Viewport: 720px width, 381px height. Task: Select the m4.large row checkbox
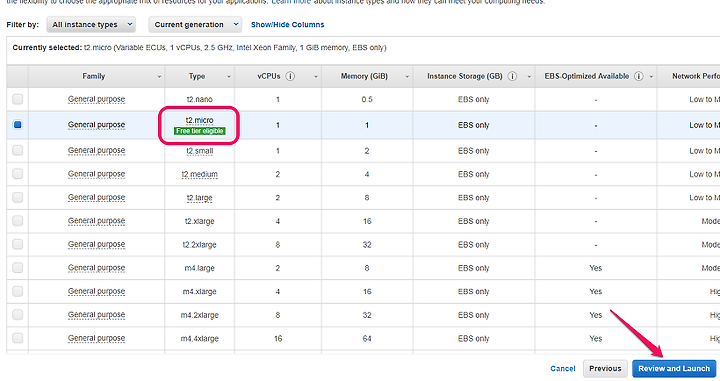(x=17, y=268)
